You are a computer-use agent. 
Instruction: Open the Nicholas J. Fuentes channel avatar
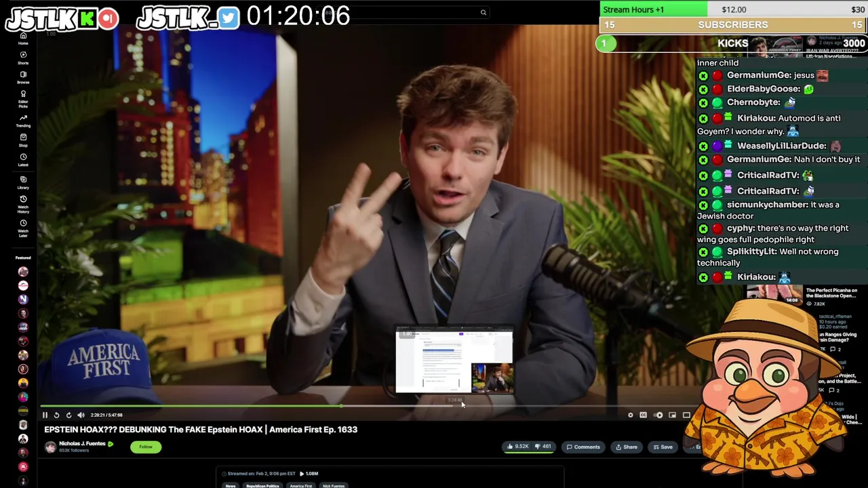pyautogui.click(x=50, y=447)
